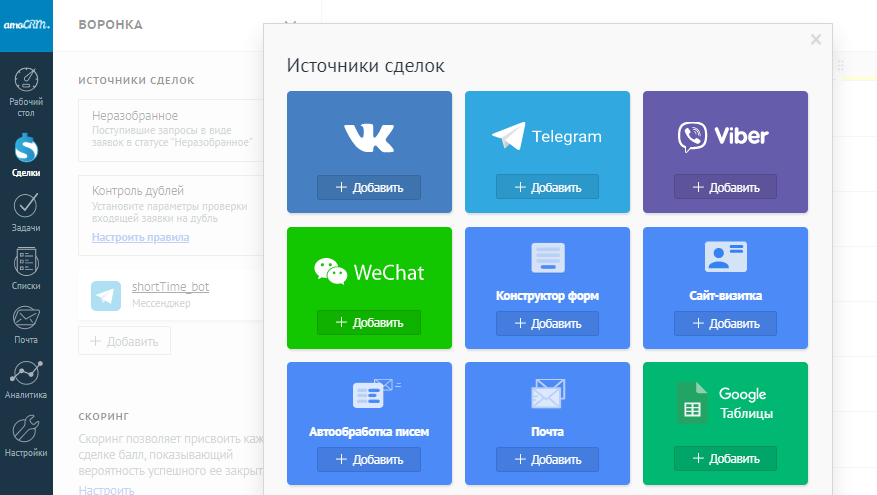Click Добавить under WeChat

pyautogui.click(x=369, y=323)
